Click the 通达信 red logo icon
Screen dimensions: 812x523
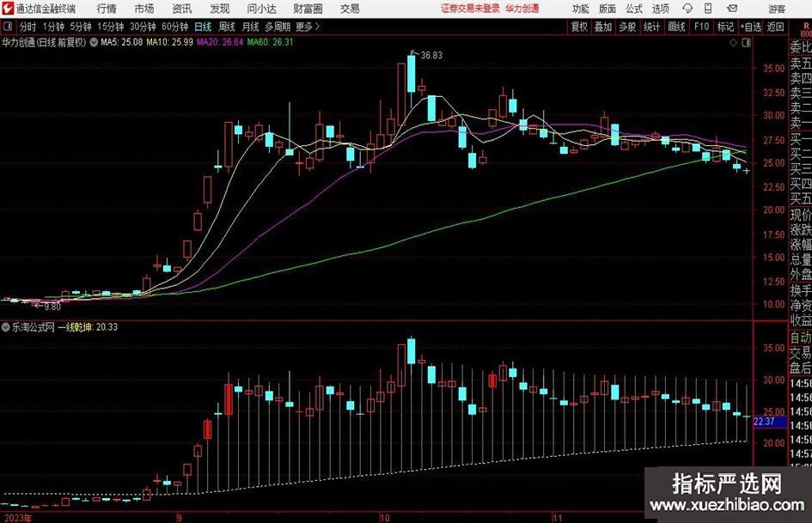click(x=8, y=9)
